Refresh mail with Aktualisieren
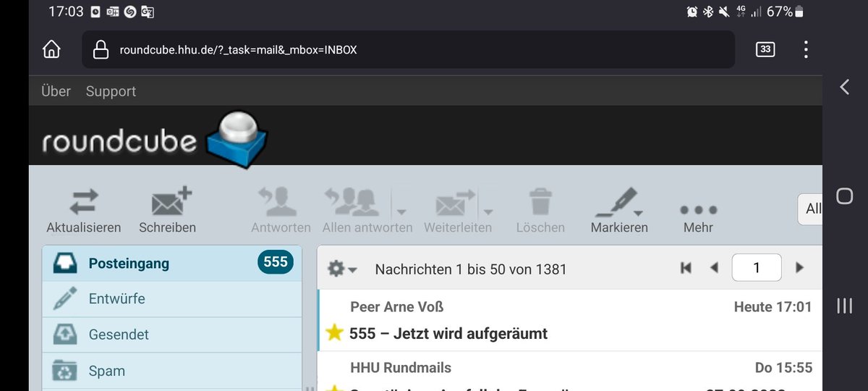The image size is (868, 391). pos(84,211)
